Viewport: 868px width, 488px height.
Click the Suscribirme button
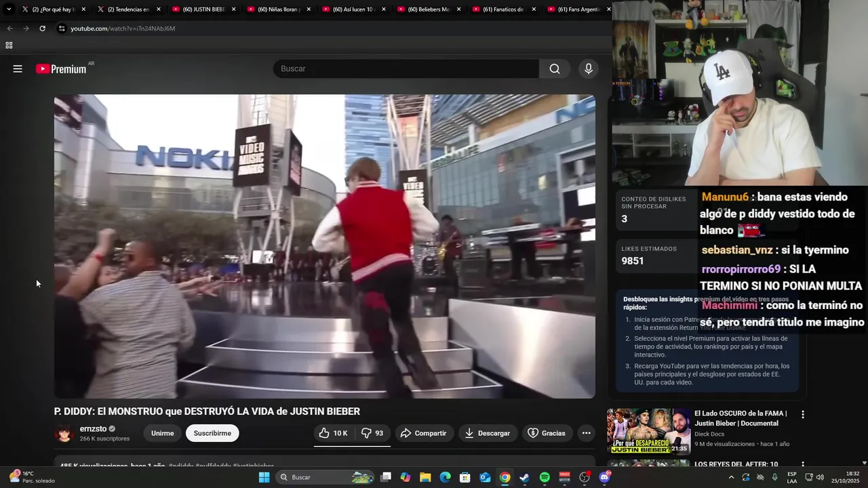pos(212,433)
